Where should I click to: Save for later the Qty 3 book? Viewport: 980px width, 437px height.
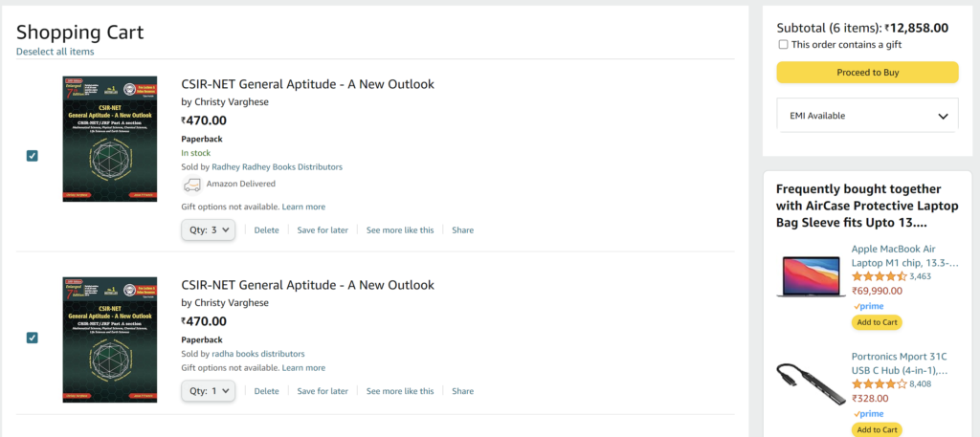[323, 230]
